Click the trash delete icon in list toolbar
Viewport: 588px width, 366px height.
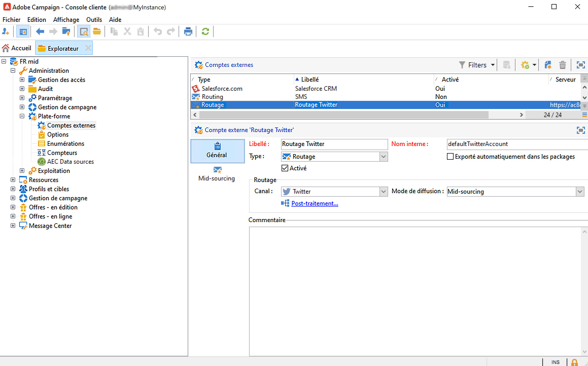(x=562, y=65)
